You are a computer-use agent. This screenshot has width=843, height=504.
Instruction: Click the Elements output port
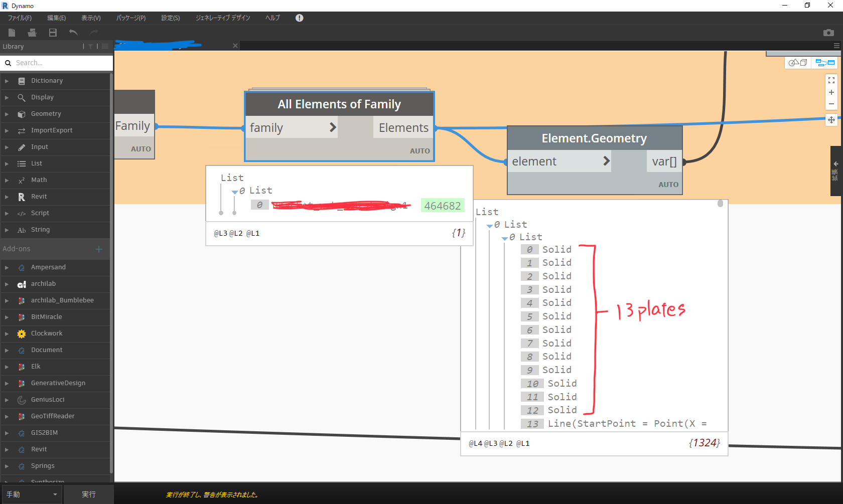click(403, 127)
